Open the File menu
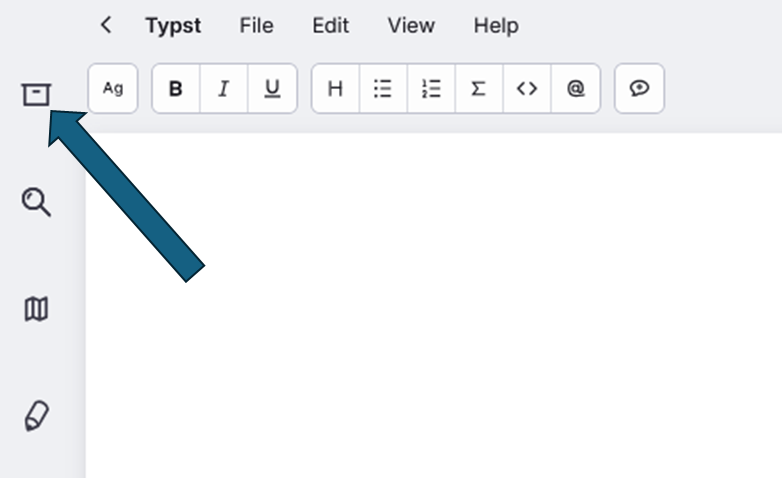Image resolution: width=782 pixels, height=478 pixels. point(256,26)
